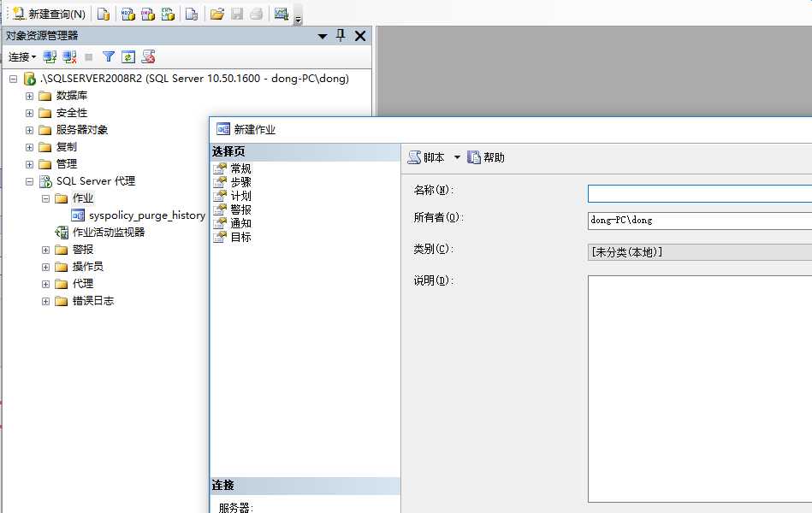Toggle auto-hide pin on 对象资源管理器
Viewport: 812px width, 513px height.
[x=341, y=35]
